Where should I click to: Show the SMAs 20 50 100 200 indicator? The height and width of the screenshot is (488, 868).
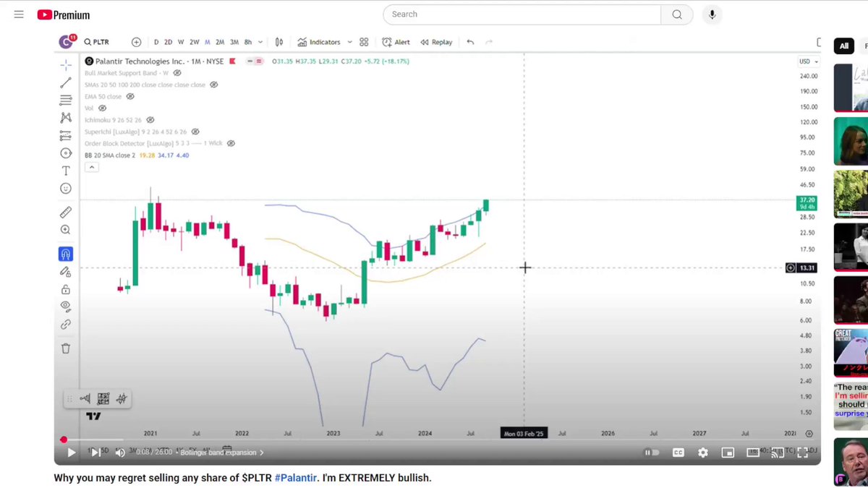tap(213, 85)
